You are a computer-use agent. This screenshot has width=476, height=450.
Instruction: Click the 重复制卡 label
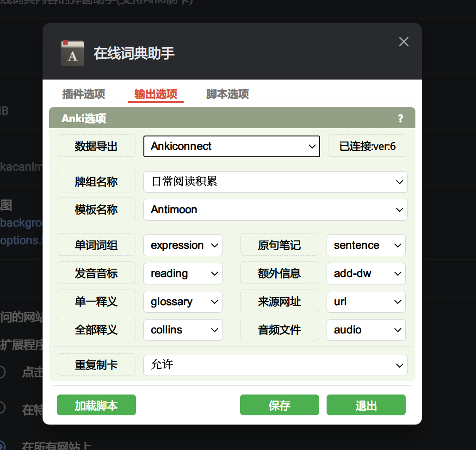(96, 365)
